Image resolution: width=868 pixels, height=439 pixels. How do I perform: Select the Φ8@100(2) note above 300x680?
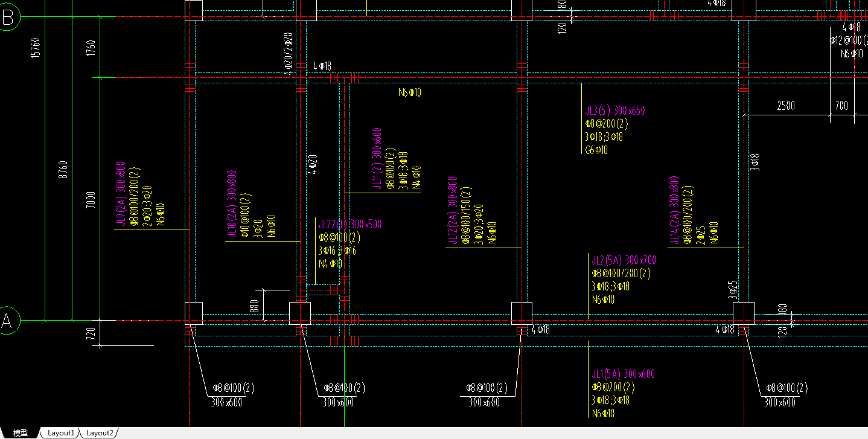coord(487,388)
